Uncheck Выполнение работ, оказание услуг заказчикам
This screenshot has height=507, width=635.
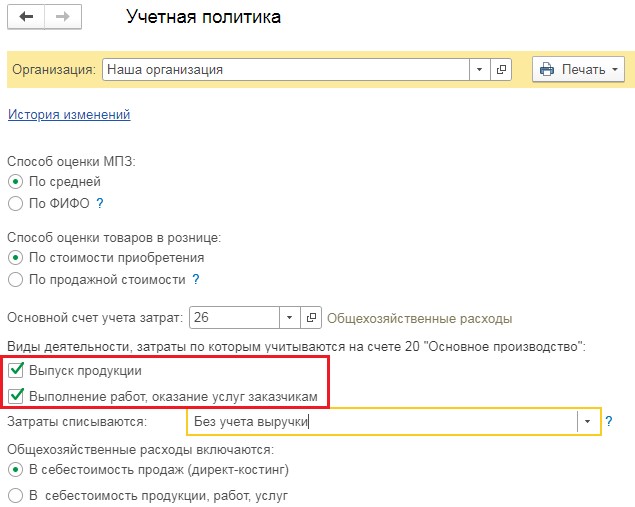[x=16, y=396]
